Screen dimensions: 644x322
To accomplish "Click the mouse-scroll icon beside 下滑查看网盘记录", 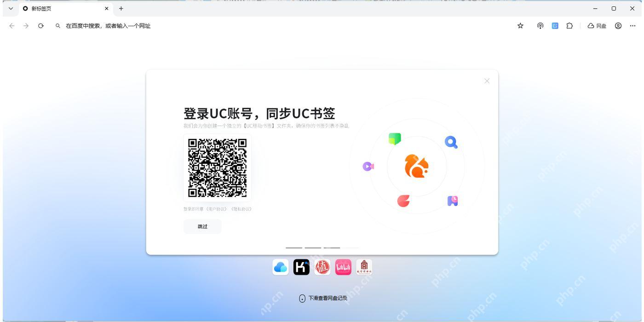I will (302, 299).
